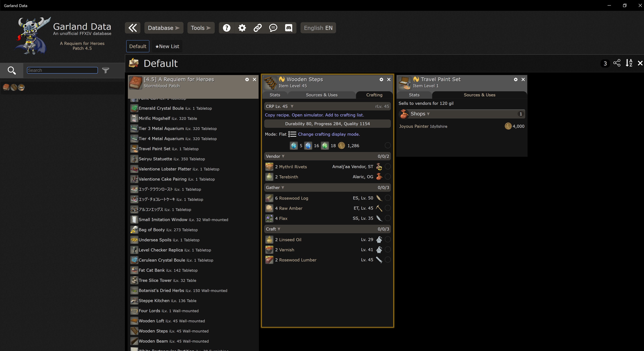Check off Mythril Rivets ingredient circle
644x351 pixels.
coord(387,167)
